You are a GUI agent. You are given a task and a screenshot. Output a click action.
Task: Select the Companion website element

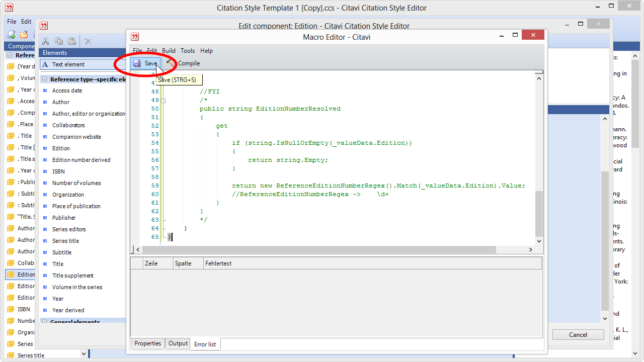pyautogui.click(x=76, y=137)
